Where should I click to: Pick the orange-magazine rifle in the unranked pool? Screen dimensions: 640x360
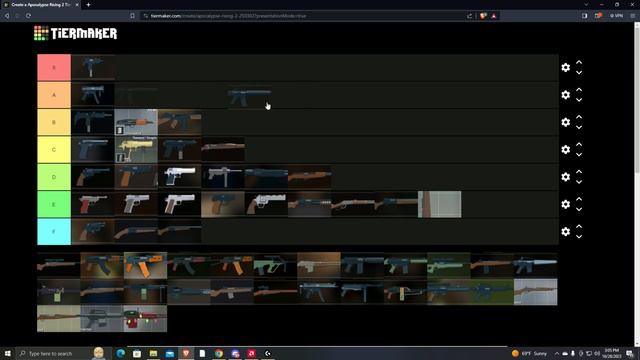pos(145,265)
